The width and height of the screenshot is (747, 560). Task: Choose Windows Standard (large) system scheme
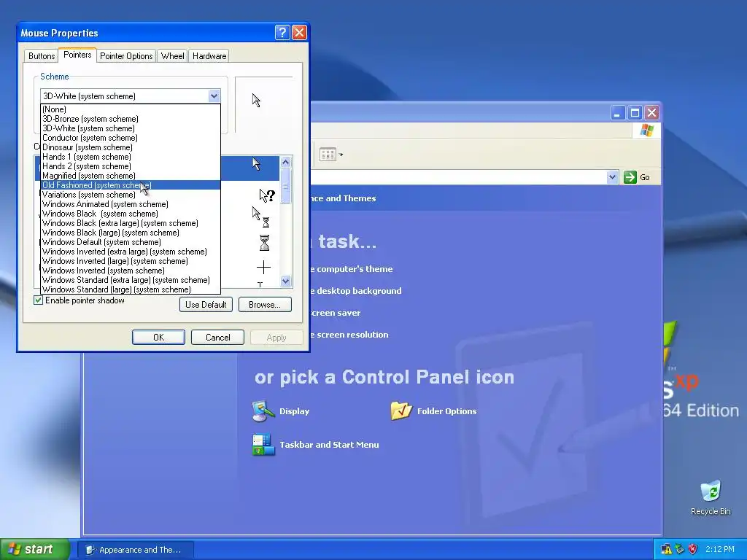click(130, 289)
